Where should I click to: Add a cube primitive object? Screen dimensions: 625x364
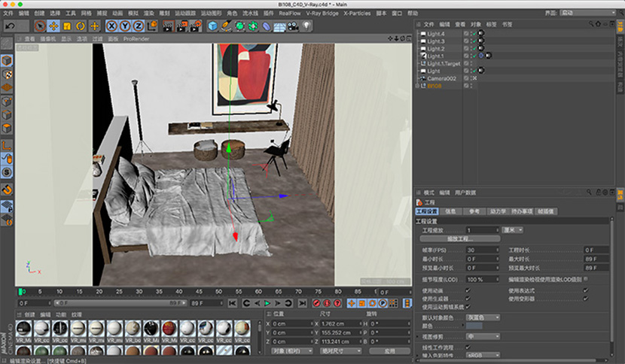coord(212,26)
